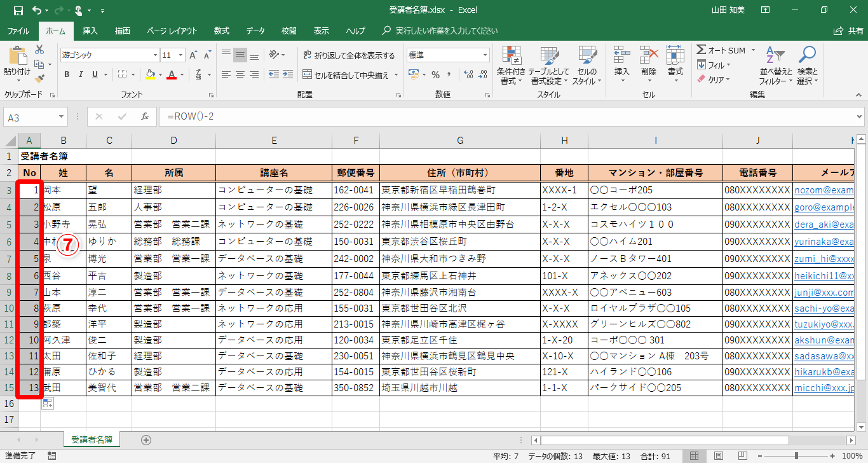The width and height of the screenshot is (868, 463).
Task: Increase decimal places
Action: pos(468,74)
